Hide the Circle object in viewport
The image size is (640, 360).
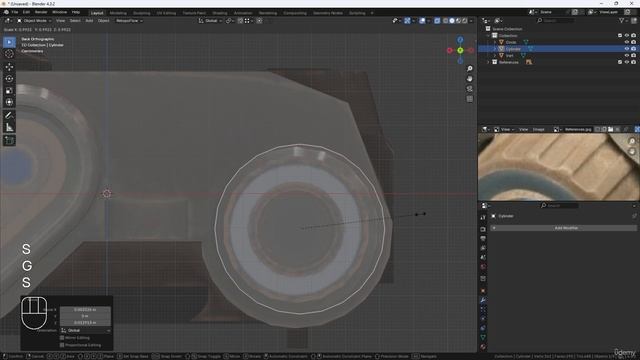click(627, 42)
